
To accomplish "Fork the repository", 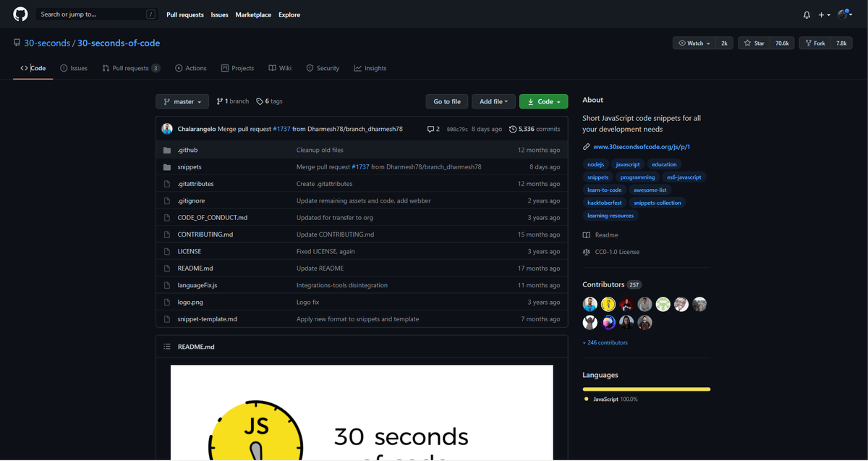I will tap(814, 43).
